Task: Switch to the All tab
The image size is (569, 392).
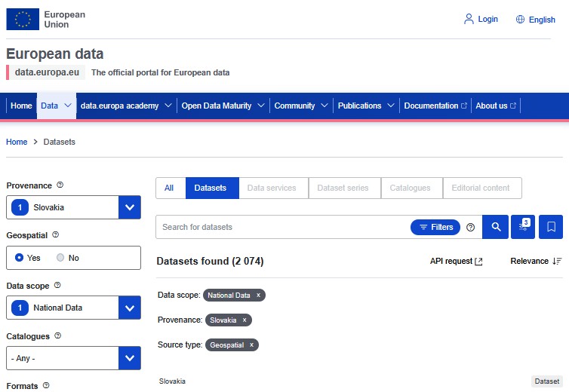Action: (169, 188)
